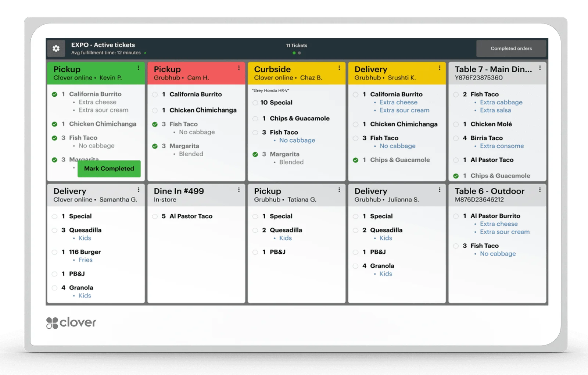The image size is (588, 375).
Task: Open three-dot menu on Cam H. pickup ticket
Action: point(239,68)
